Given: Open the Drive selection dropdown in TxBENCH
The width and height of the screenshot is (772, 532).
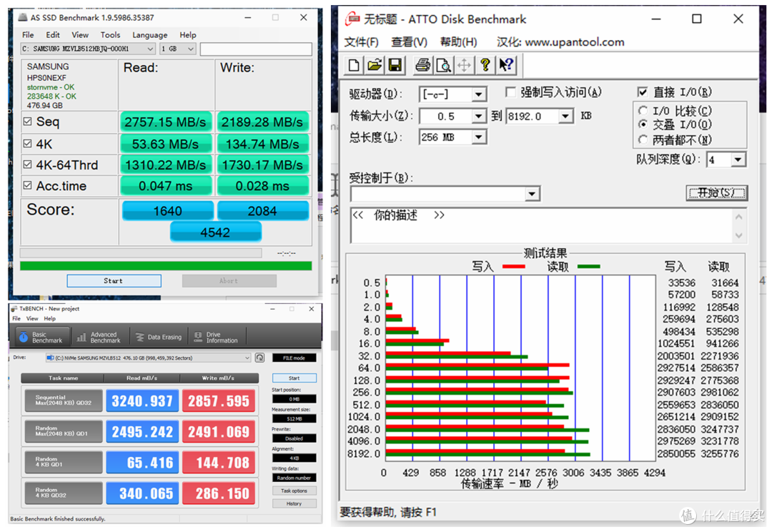Looking at the screenshot, I should click(148, 358).
